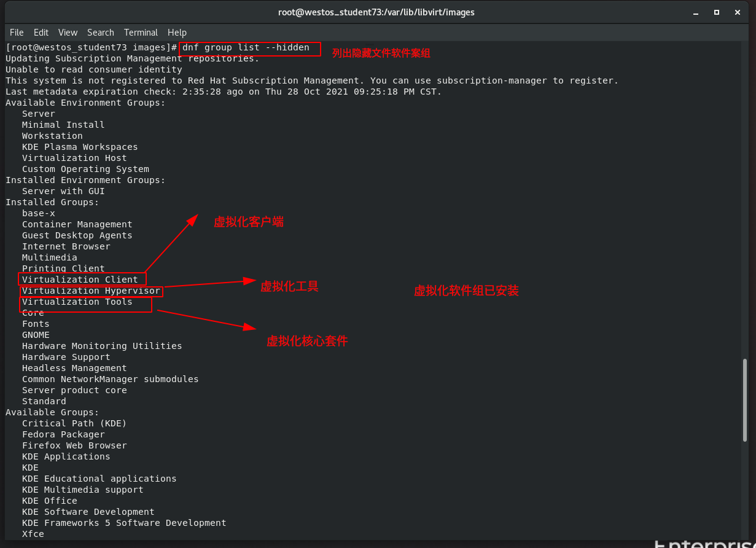Click the 'Multimedia' group line
This screenshot has width=756, height=548.
50,257
